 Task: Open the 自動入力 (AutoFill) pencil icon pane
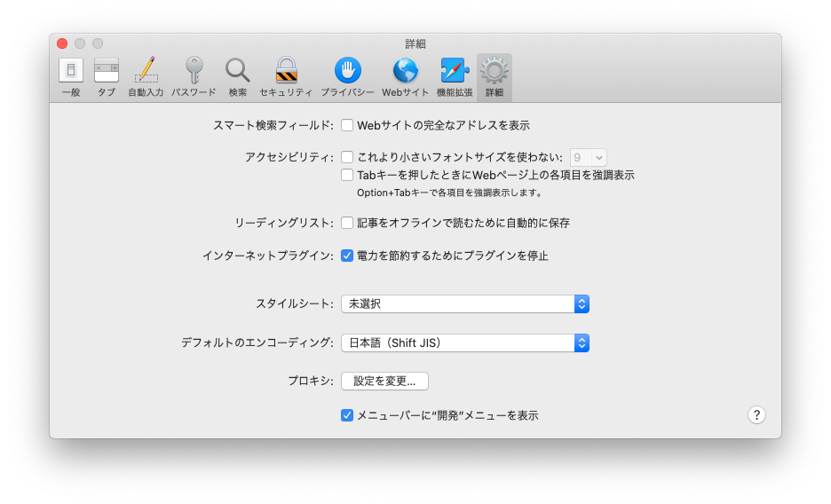[x=146, y=77]
